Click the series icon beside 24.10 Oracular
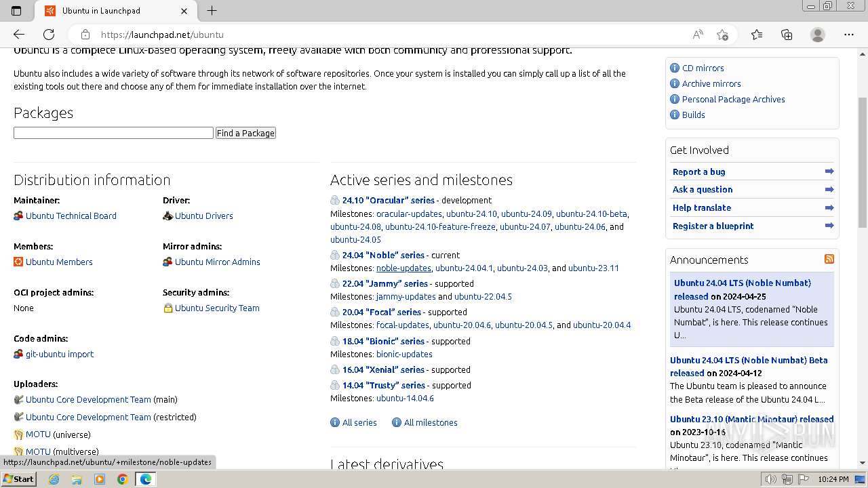This screenshot has width=868, height=488. (335, 200)
